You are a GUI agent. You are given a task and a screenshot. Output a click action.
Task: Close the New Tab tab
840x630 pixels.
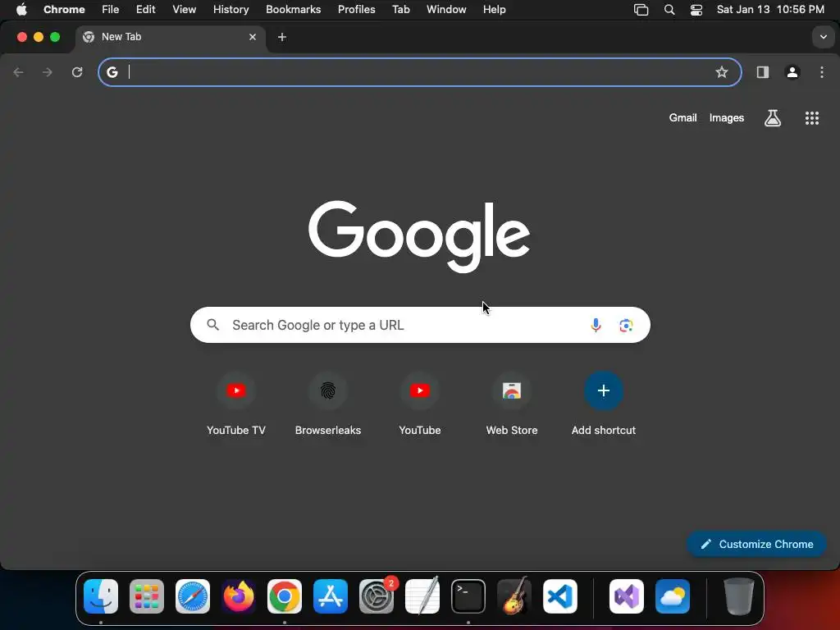point(253,37)
